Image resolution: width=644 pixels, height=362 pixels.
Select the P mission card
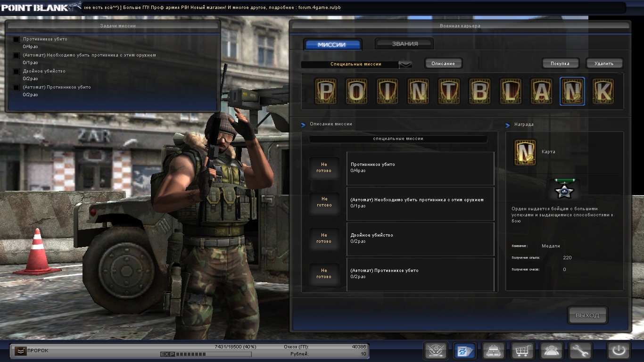click(x=326, y=91)
